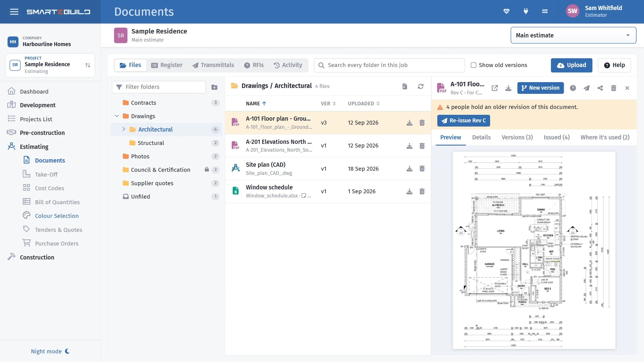Viewport: 644px width, 362px height.
Task: Sort files by Uploaded column
Action: (x=364, y=103)
